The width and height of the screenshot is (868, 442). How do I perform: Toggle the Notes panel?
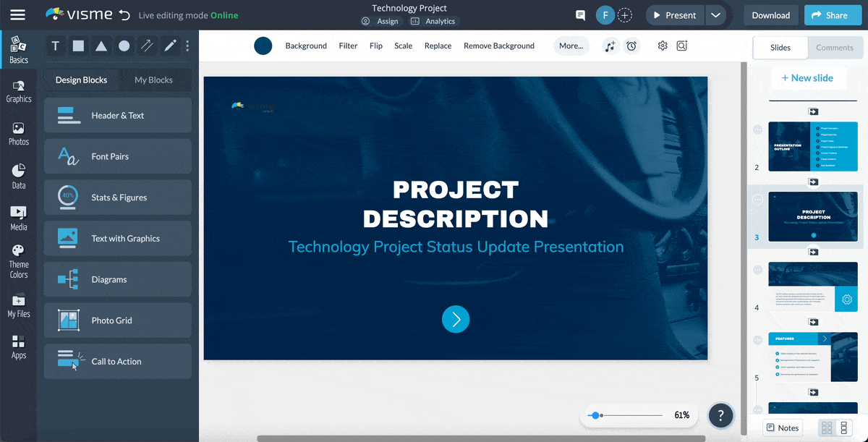tap(782, 428)
